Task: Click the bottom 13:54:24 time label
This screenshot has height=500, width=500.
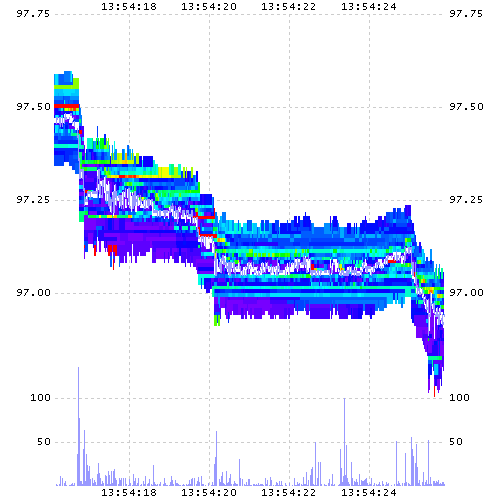Action: [x=369, y=492]
